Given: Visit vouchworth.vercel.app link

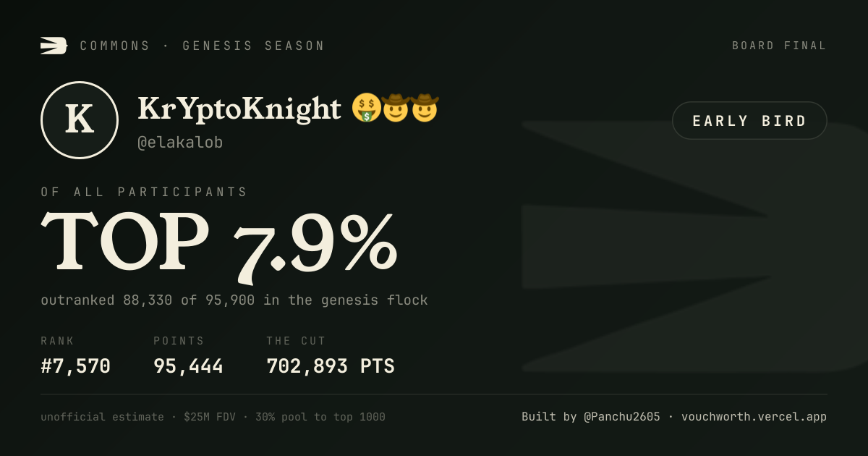Looking at the screenshot, I should 754,417.
